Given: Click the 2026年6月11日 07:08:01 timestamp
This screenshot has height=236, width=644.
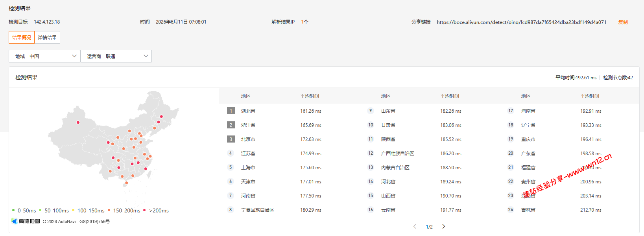Looking at the screenshot, I should 181,22.
